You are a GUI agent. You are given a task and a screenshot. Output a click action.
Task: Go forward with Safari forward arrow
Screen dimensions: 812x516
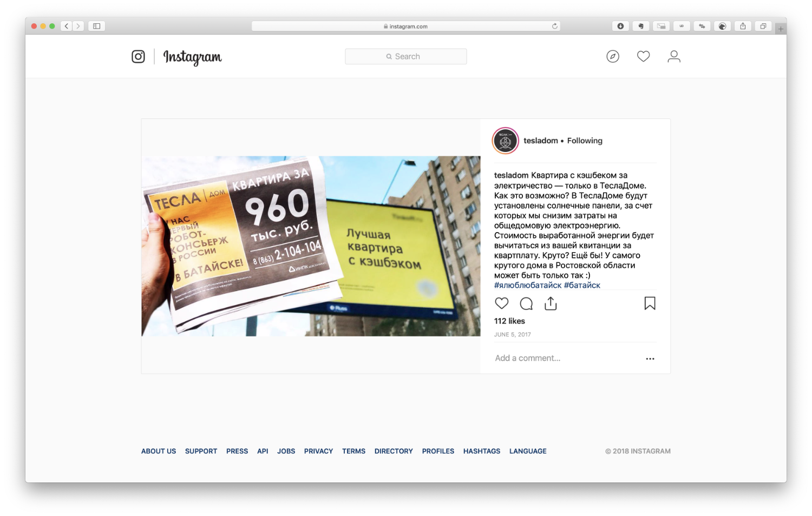coord(78,26)
